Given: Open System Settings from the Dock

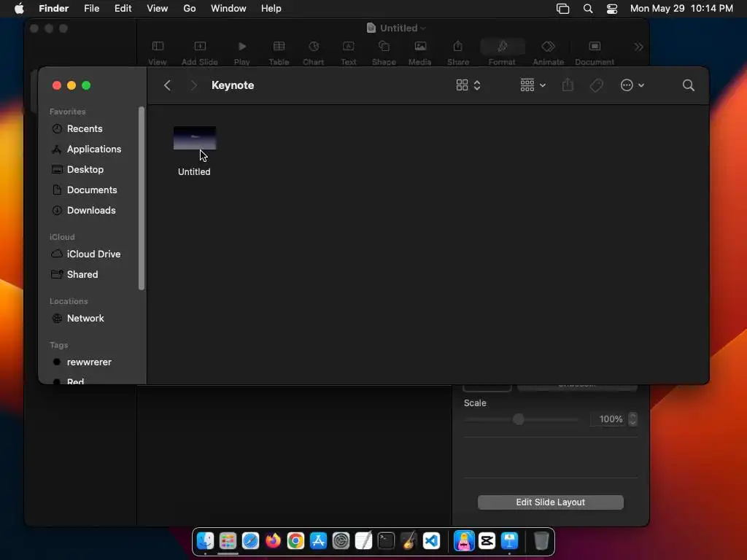Looking at the screenshot, I should coord(341,541).
